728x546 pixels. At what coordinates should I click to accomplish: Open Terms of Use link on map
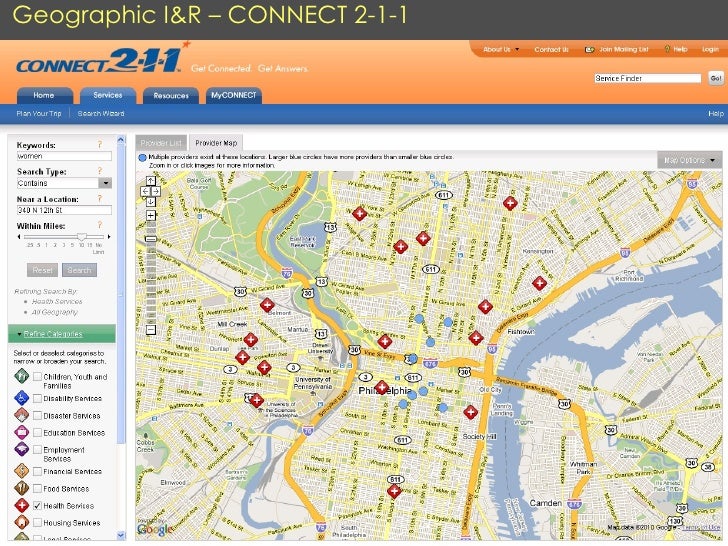pos(701,527)
